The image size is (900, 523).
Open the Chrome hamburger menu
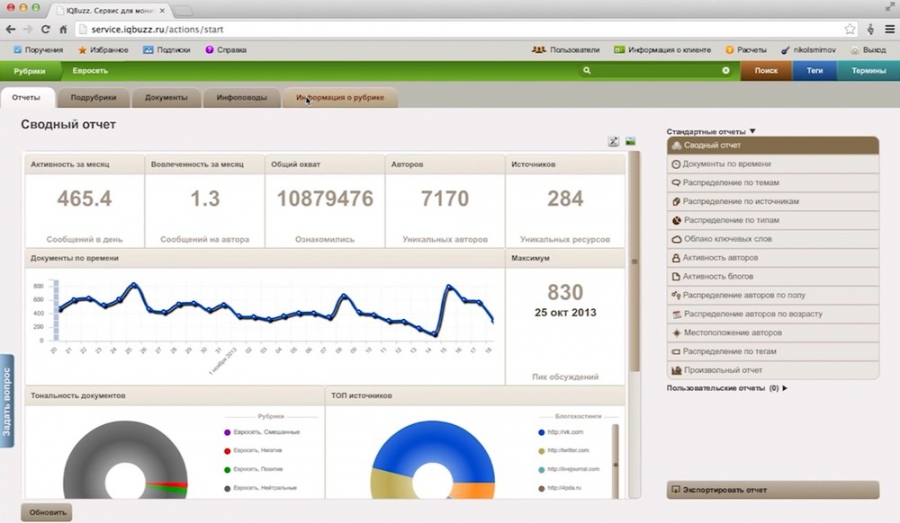coord(889,30)
